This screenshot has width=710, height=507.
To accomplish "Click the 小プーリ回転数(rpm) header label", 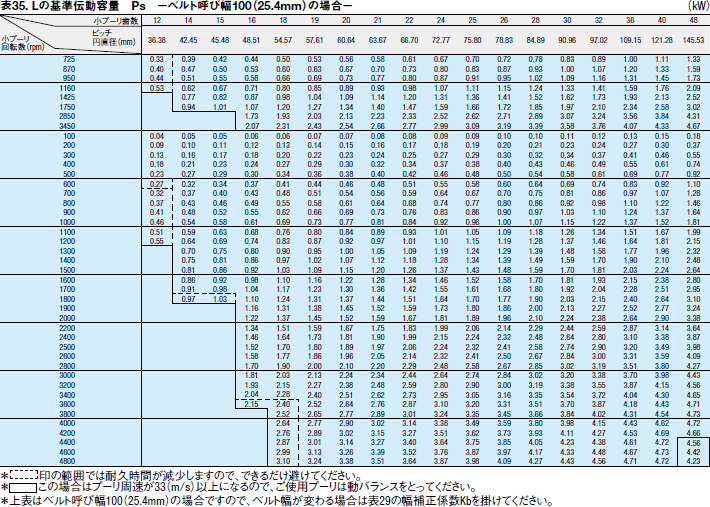I will [x=23, y=43].
